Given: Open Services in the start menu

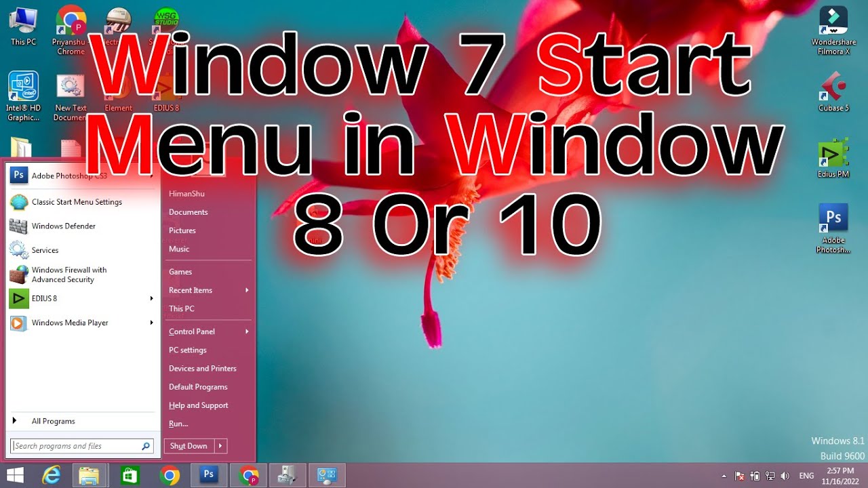Looking at the screenshot, I should 82,250.
